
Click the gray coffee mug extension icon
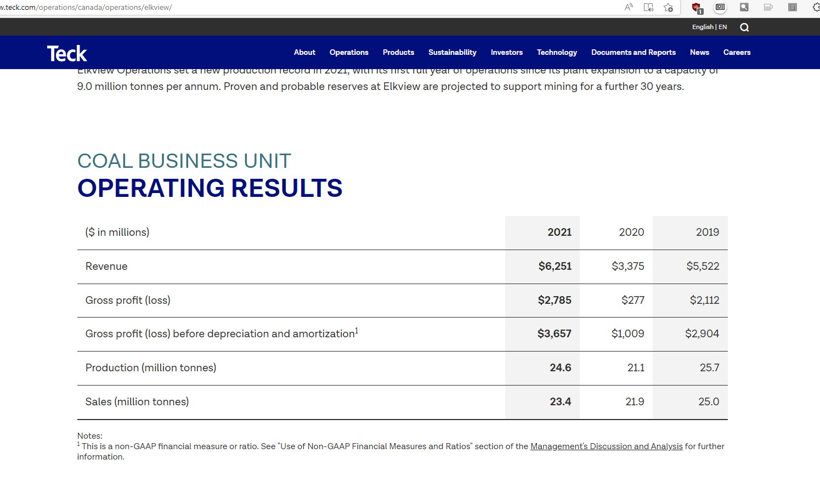click(768, 7)
